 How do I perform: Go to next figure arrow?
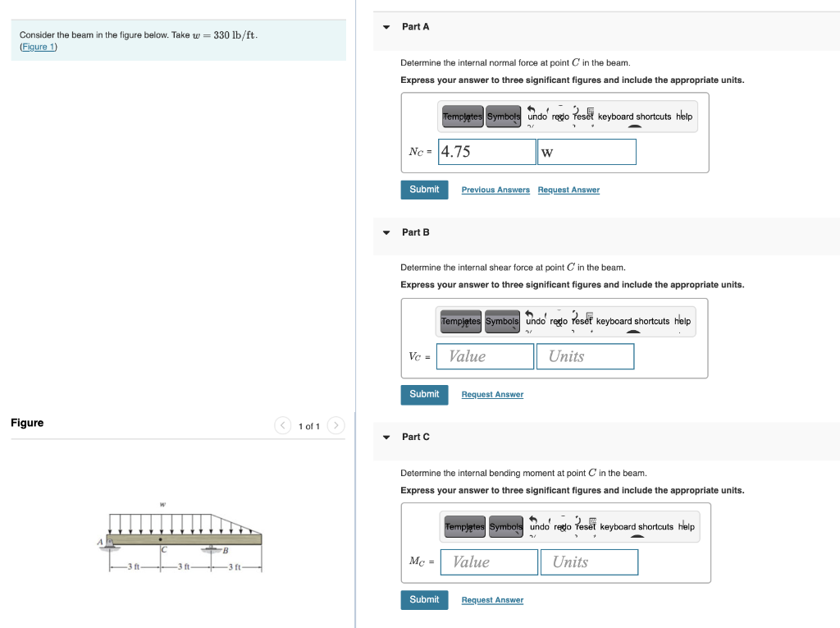click(x=336, y=425)
